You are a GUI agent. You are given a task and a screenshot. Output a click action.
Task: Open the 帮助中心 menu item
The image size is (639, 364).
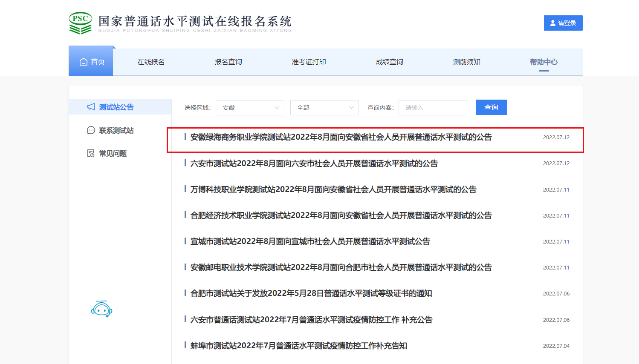point(544,62)
